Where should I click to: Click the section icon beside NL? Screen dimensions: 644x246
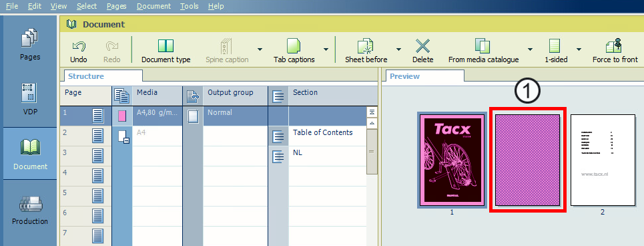278,156
